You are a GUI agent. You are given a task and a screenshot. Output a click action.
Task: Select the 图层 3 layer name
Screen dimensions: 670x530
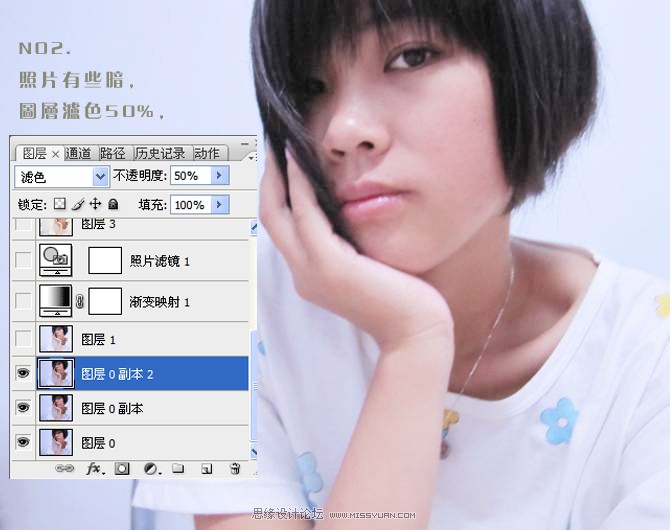(98, 224)
